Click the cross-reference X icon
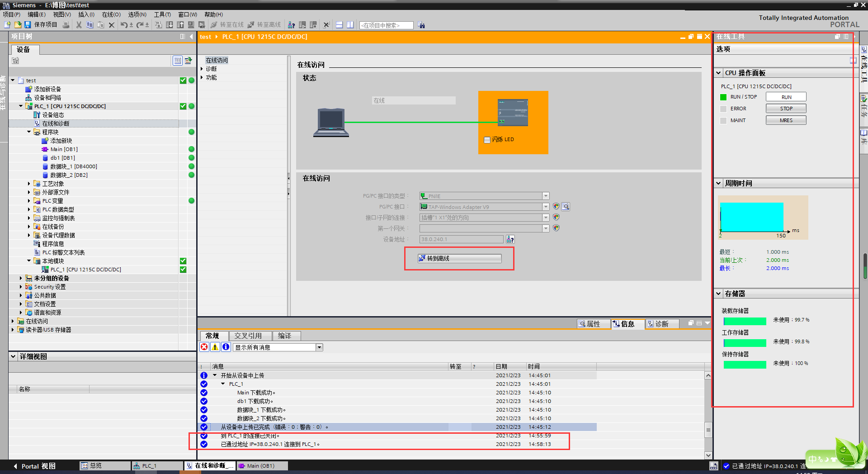Viewport: 868px width, 474px height. pos(326,25)
